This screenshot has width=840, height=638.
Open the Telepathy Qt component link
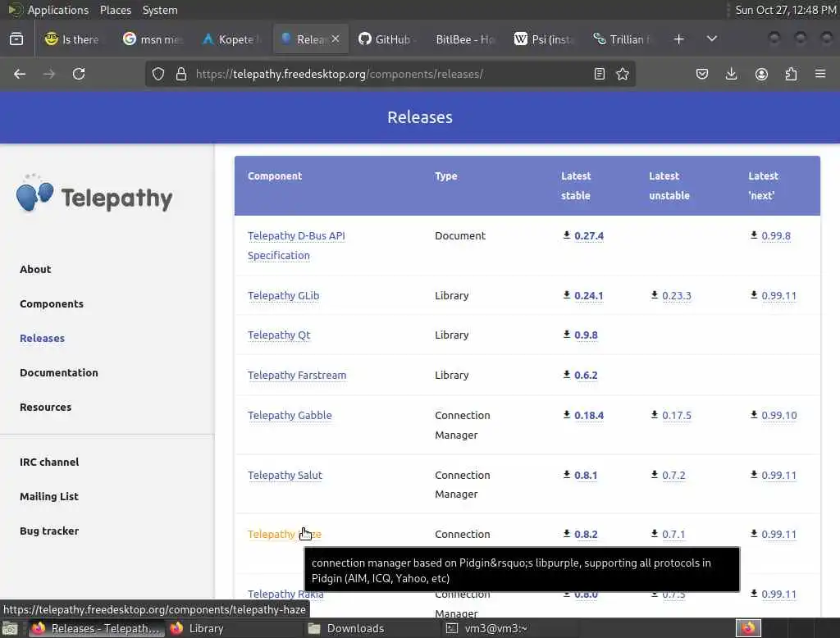tap(279, 335)
